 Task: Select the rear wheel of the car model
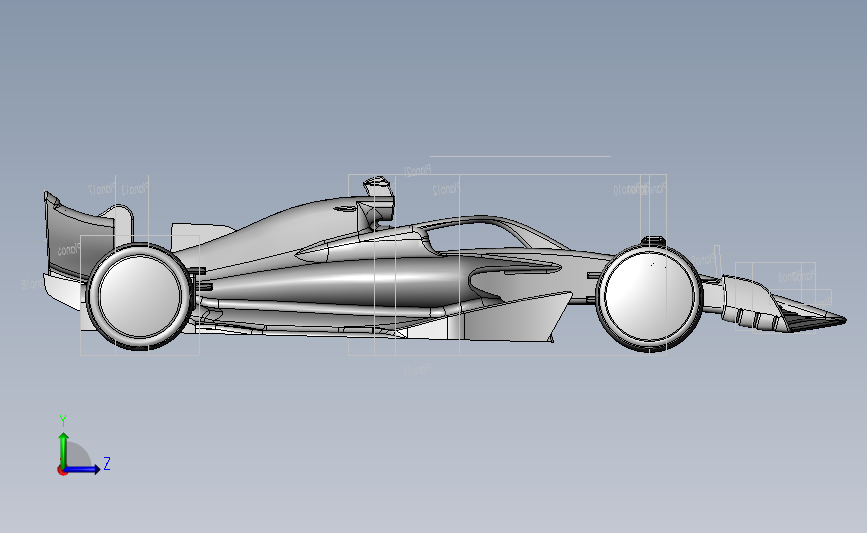140,296
